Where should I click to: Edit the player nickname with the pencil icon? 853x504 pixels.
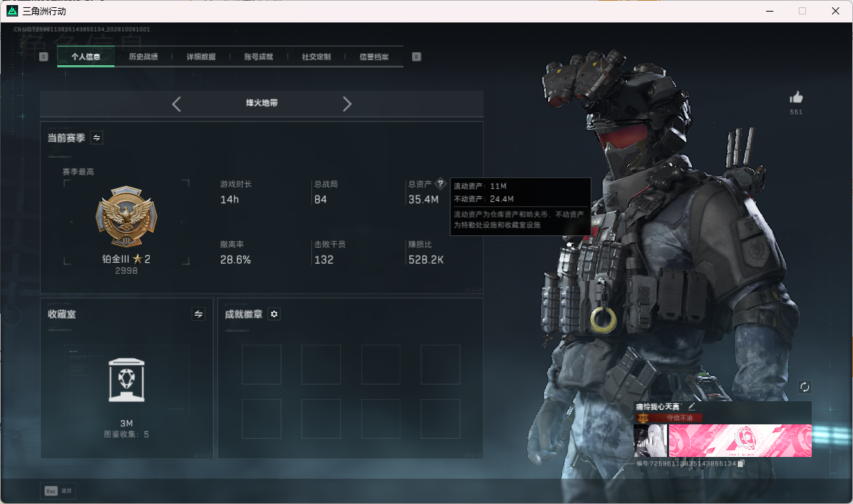(692, 406)
